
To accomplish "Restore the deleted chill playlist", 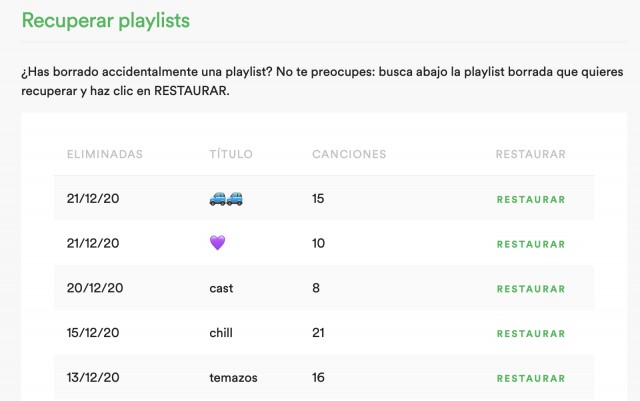I will [x=531, y=334].
